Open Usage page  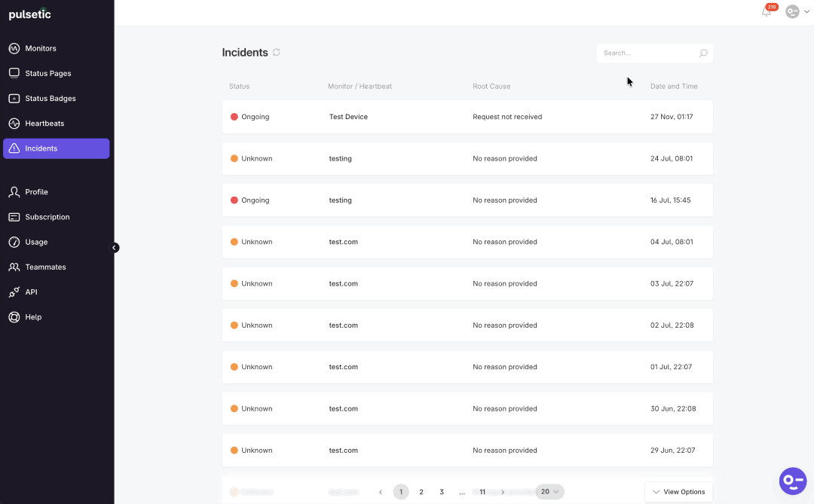pos(36,242)
